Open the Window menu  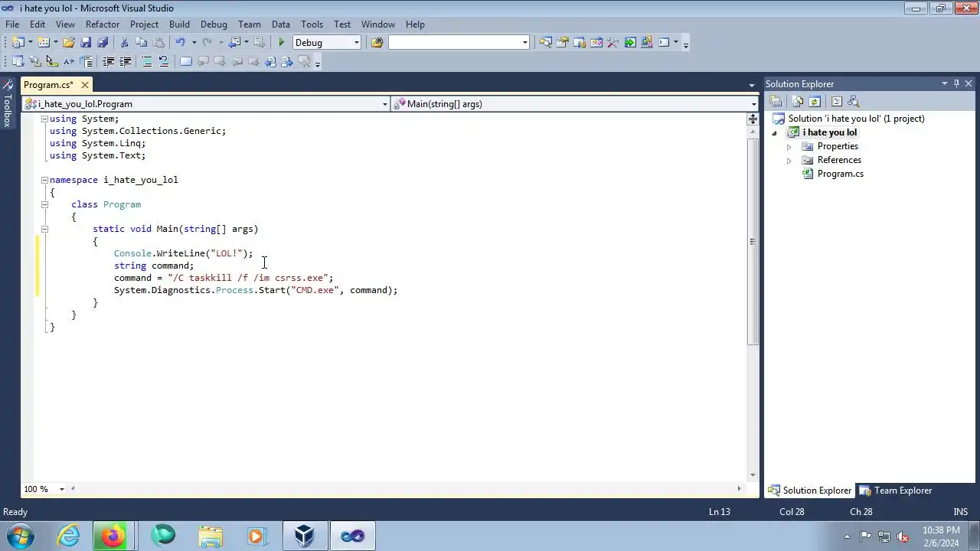[x=378, y=24]
